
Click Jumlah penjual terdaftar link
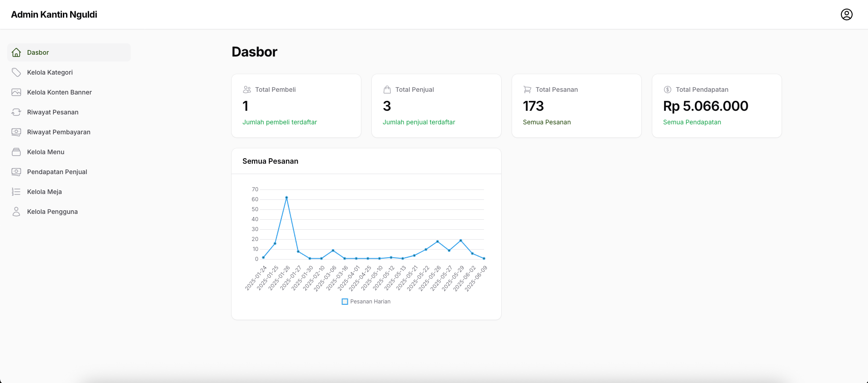click(x=419, y=122)
